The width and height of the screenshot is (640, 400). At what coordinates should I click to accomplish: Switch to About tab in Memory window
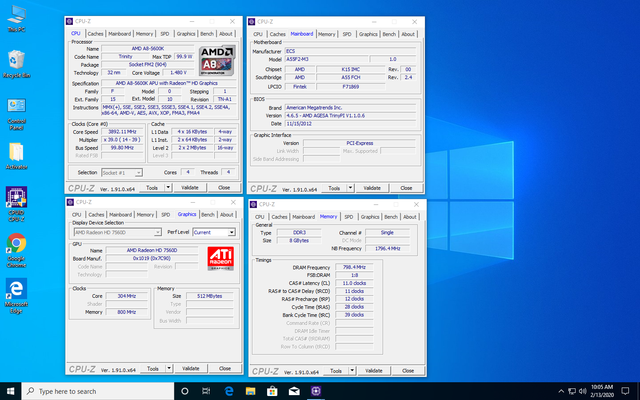click(x=410, y=217)
